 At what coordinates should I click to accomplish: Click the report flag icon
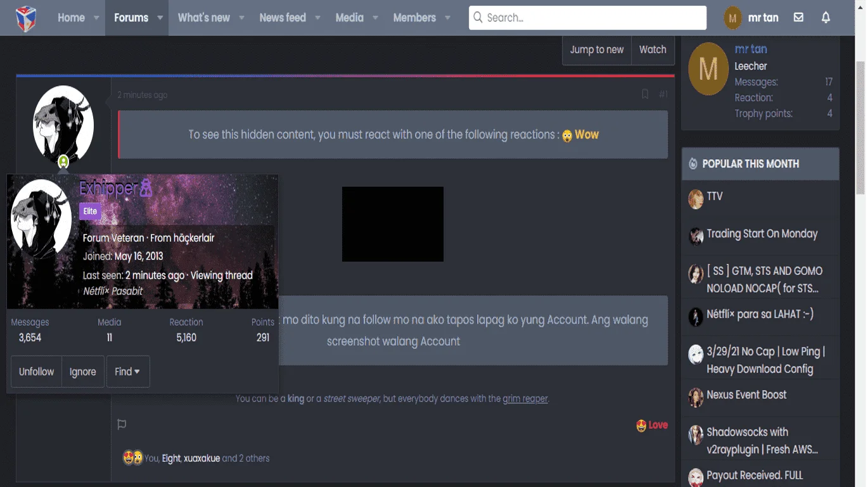tap(122, 424)
